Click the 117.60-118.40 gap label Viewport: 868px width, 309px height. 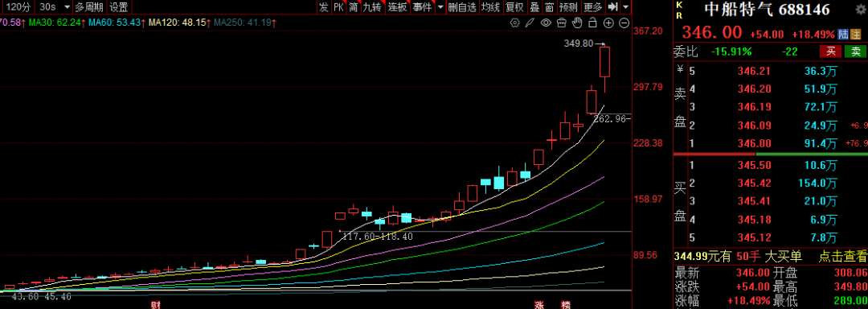[x=378, y=237]
